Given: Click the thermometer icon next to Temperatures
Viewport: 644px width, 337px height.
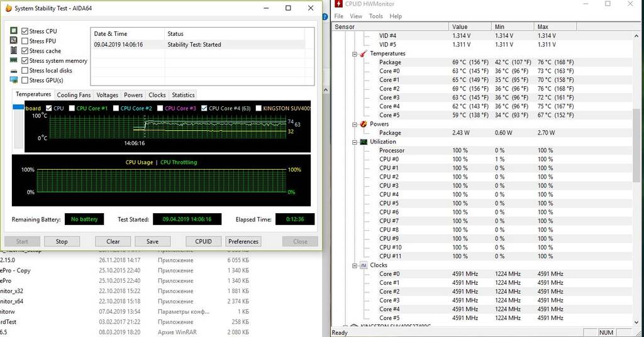Looking at the screenshot, I should (x=364, y=53).
